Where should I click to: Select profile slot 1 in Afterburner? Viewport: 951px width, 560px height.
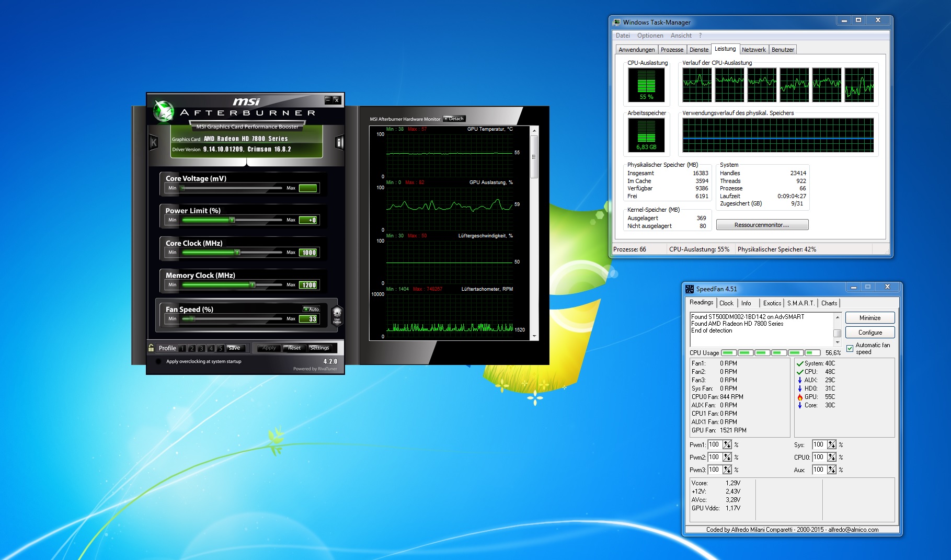pos(182,348)
